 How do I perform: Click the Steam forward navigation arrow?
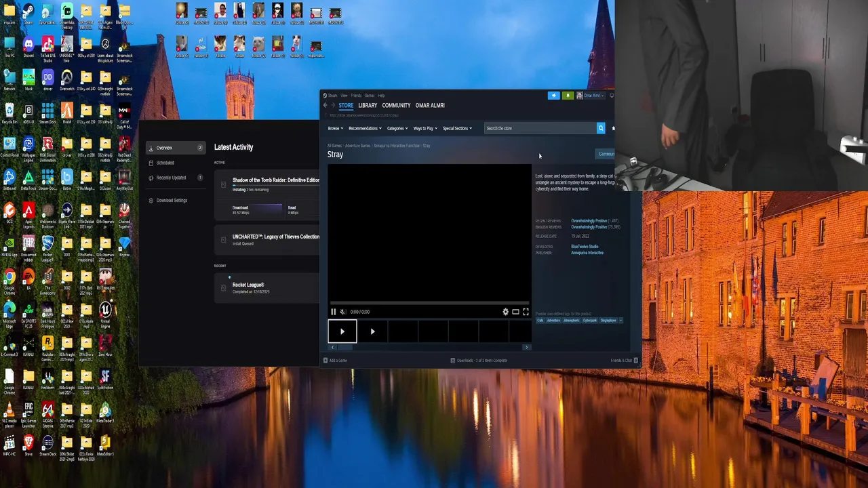tap(333, 106)
